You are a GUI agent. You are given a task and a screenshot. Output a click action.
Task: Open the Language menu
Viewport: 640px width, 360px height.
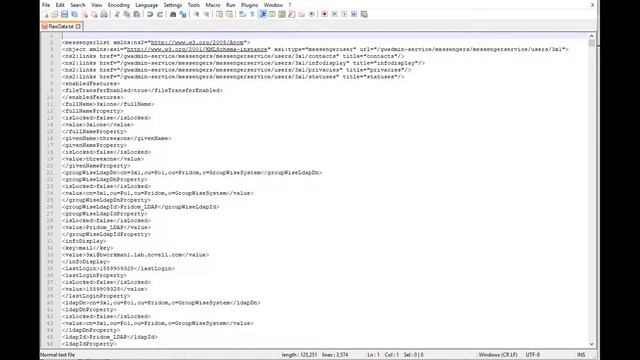click(x=147, y=5)
